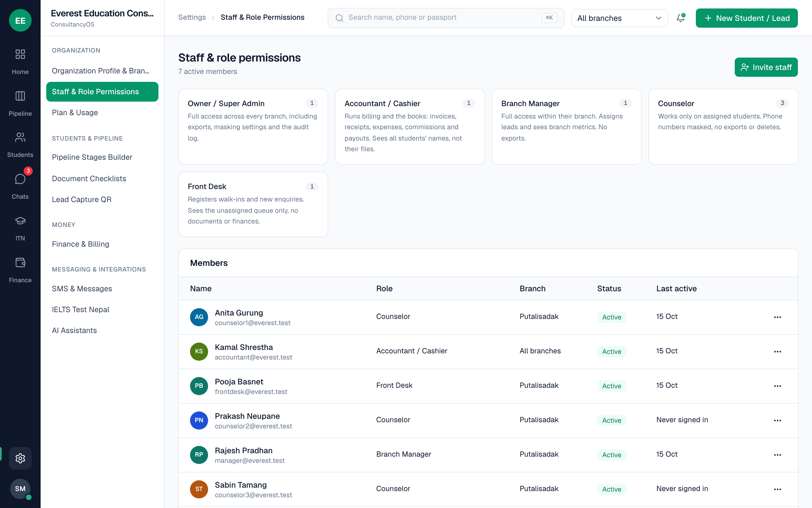Click the RP avatar for Rajesh Pradhan
Image resolution: width=812 pixels, height=508 pixels.
click(199, 455)
